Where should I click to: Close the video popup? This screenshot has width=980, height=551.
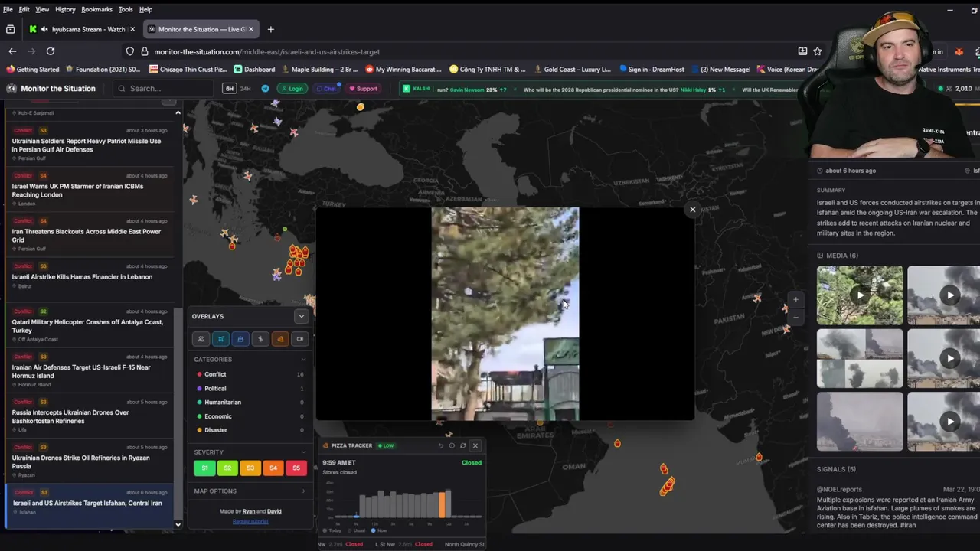click(692, 210)
